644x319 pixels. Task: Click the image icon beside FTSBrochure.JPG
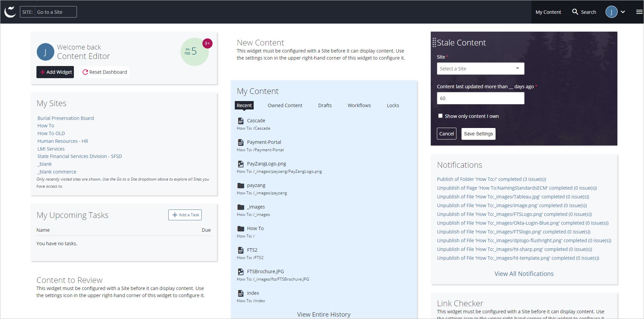[x=241, y=271]
